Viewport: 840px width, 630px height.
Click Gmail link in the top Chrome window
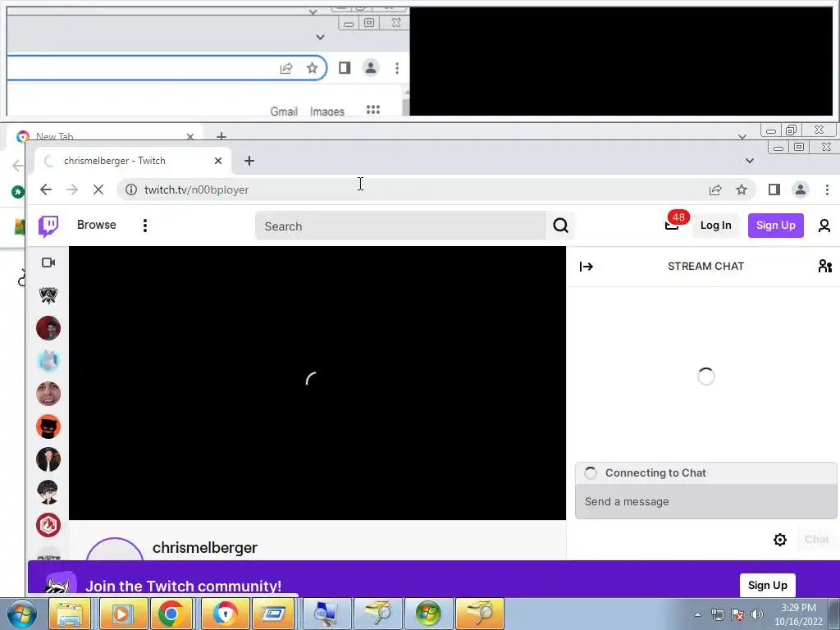click(x=283, y=111)
